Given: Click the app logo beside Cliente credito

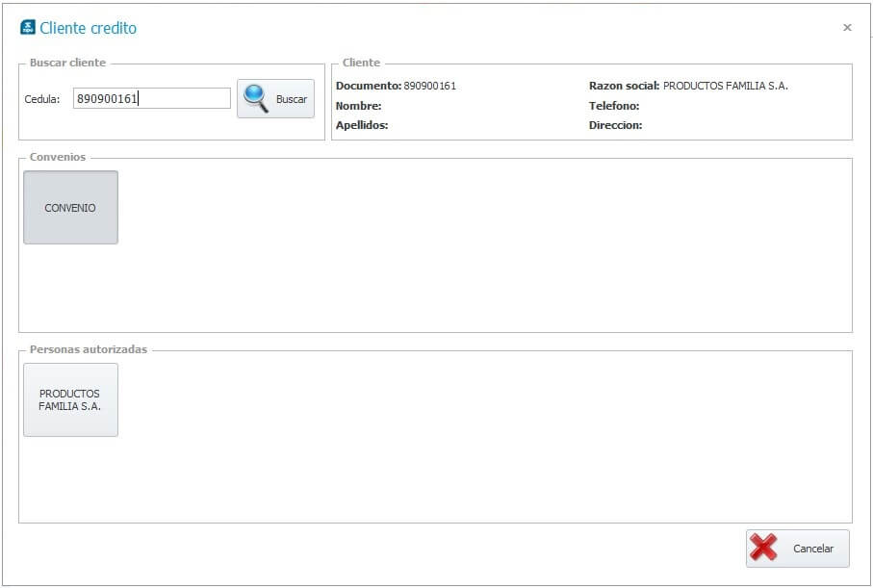Looking at the screenshot, I should 27,27.
